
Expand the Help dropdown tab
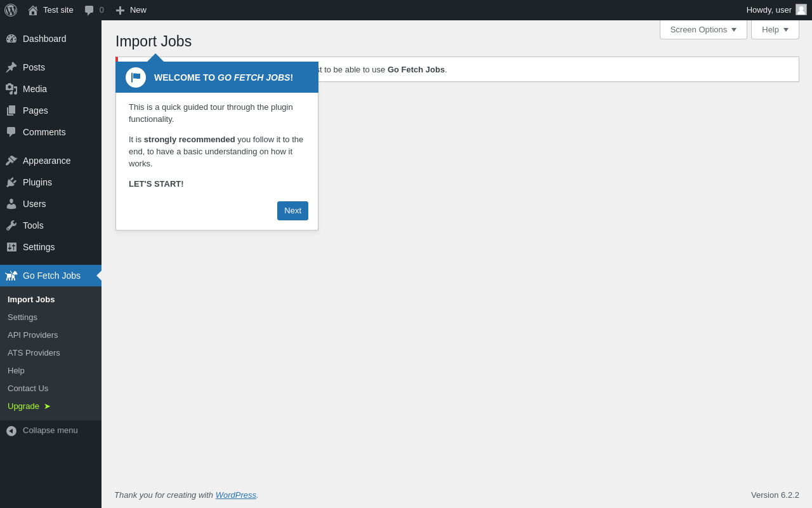point(775,29)
